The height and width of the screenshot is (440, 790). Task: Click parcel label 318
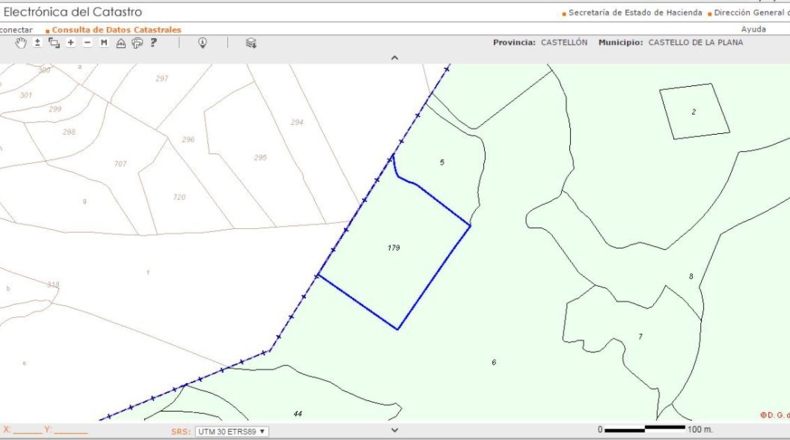(x=53, y=285)
